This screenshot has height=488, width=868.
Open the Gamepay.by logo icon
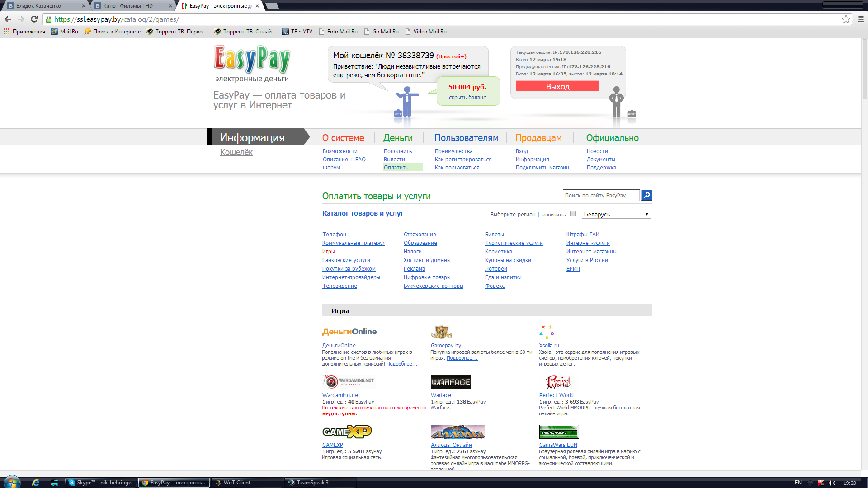pyautogui.click(x=441, y=332)
